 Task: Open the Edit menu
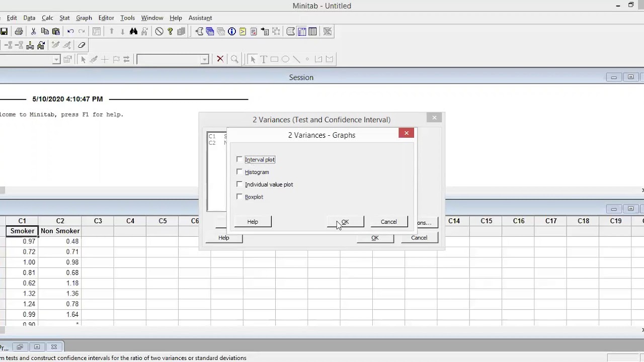(x=12, y=18)
